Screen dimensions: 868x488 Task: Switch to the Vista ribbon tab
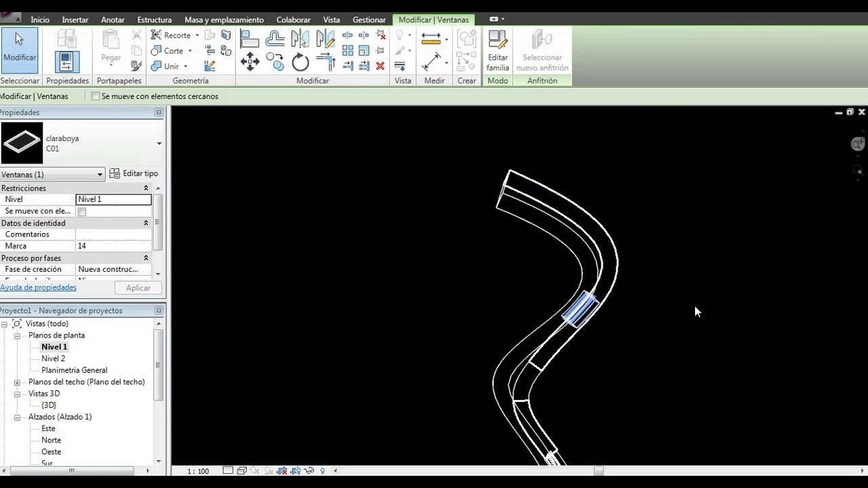[332, 20]
